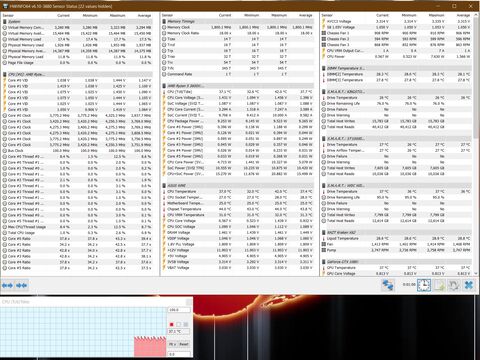Open sensor settings wrench icon
The height and width of the screenshot is (360, 480).
454,285
